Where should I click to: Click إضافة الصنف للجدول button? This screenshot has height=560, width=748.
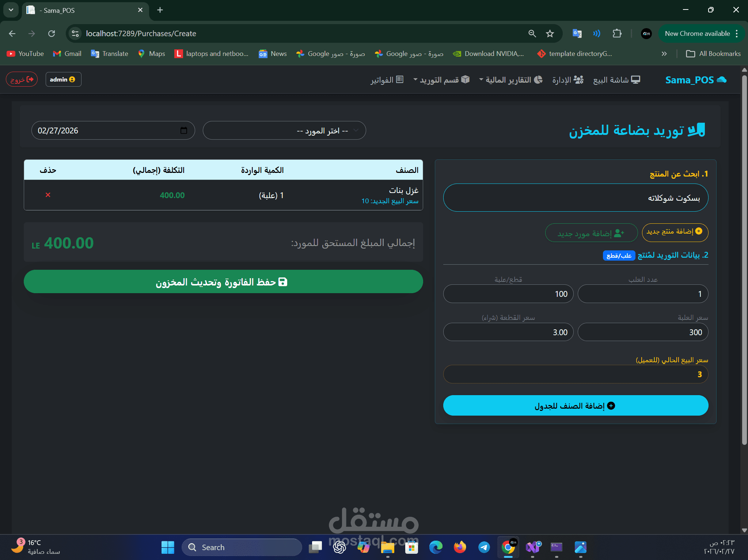tap(576, 406)
